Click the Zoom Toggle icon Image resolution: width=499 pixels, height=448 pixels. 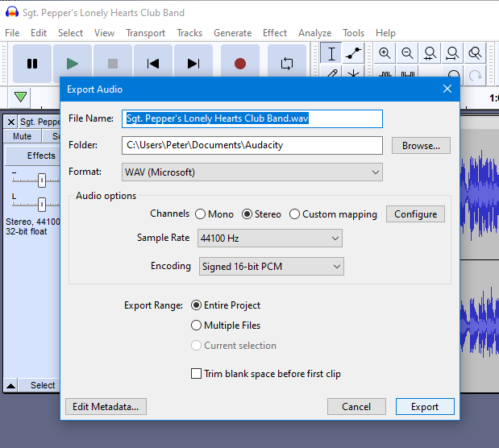click(475, 53)
